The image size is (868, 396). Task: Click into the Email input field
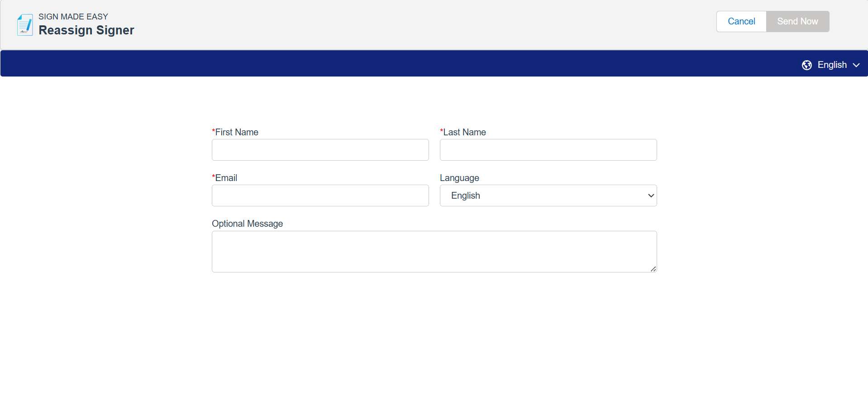point(320,196)
